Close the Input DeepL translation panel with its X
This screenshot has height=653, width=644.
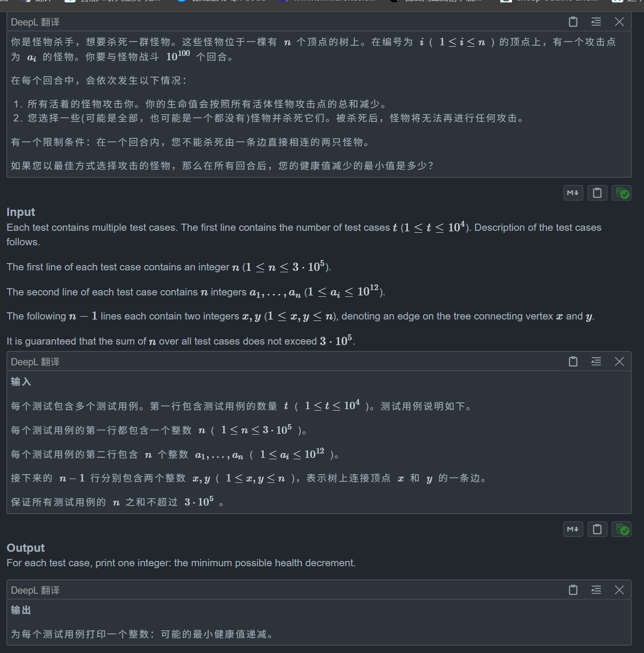click(619, 361)
